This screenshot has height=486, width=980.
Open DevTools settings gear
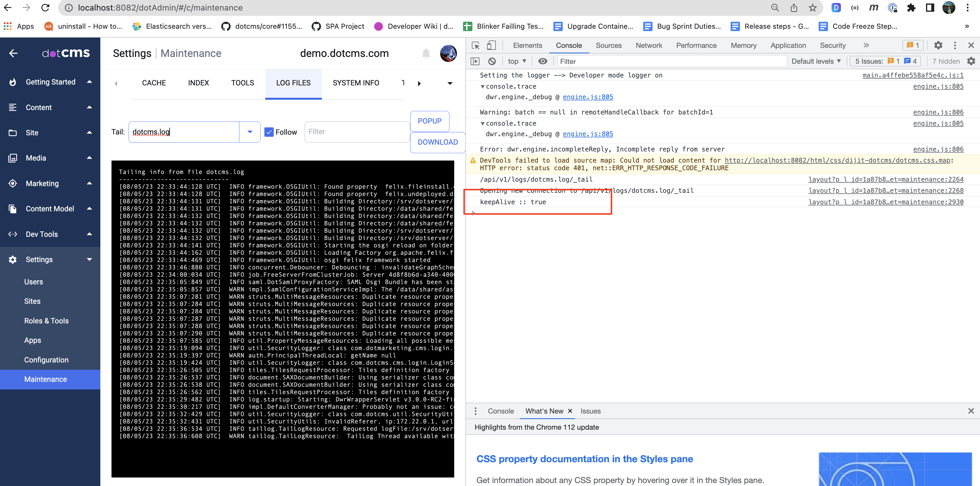(x=938, y=45)
